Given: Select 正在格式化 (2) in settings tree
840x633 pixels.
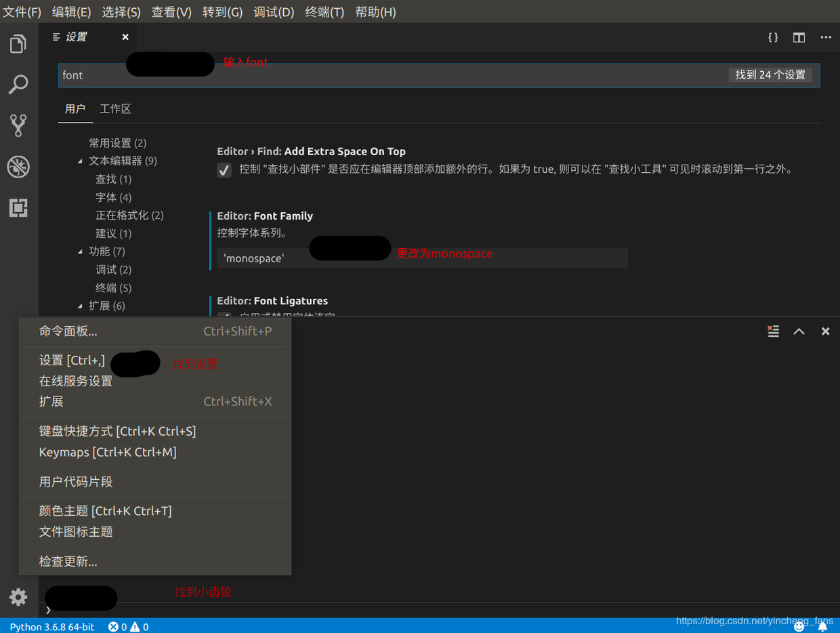Looking at the screenshot, I should tap(129, 216).
